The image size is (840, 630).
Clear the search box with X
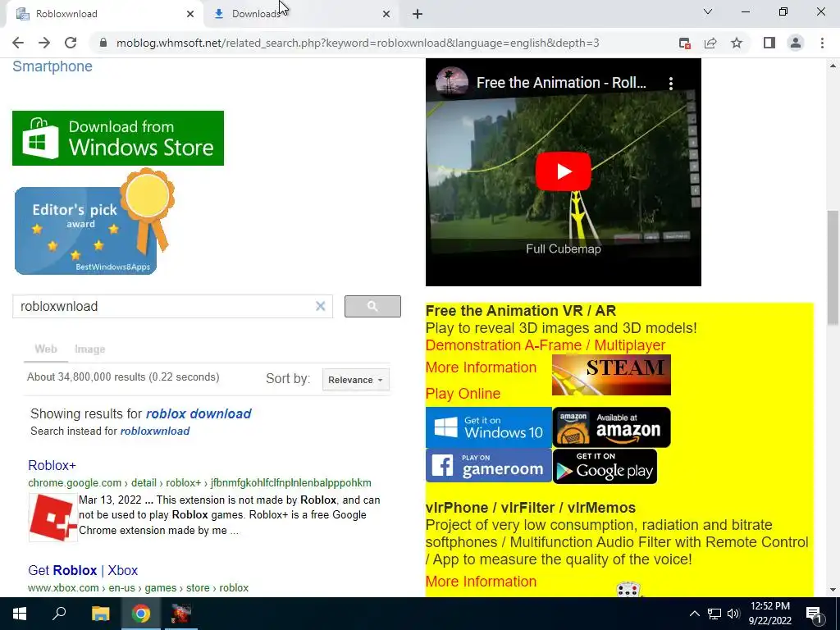(321, 307)
